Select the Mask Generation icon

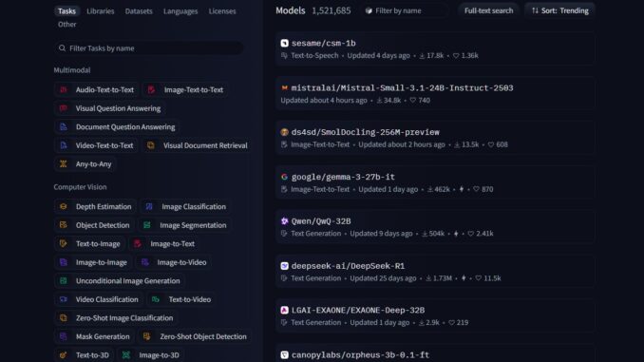pyautogui.click(x=64, y=336)
